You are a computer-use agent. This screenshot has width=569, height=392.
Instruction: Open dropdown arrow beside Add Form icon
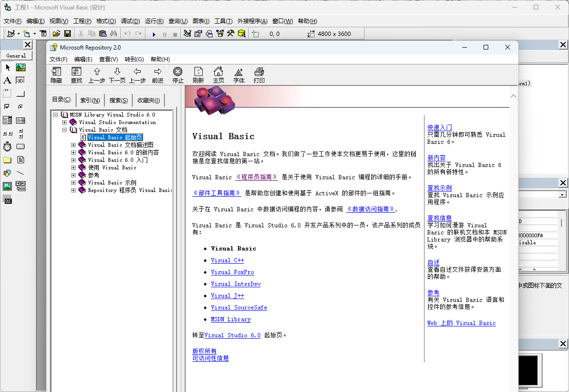click(34, 34)
